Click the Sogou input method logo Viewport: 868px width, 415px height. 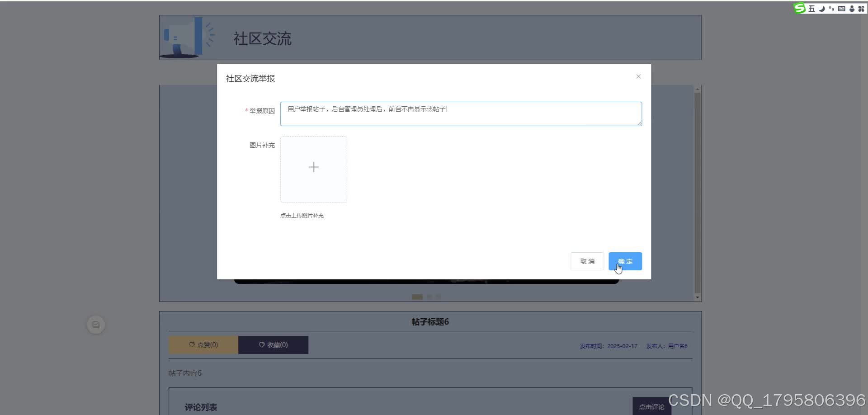tap(800, 8)
